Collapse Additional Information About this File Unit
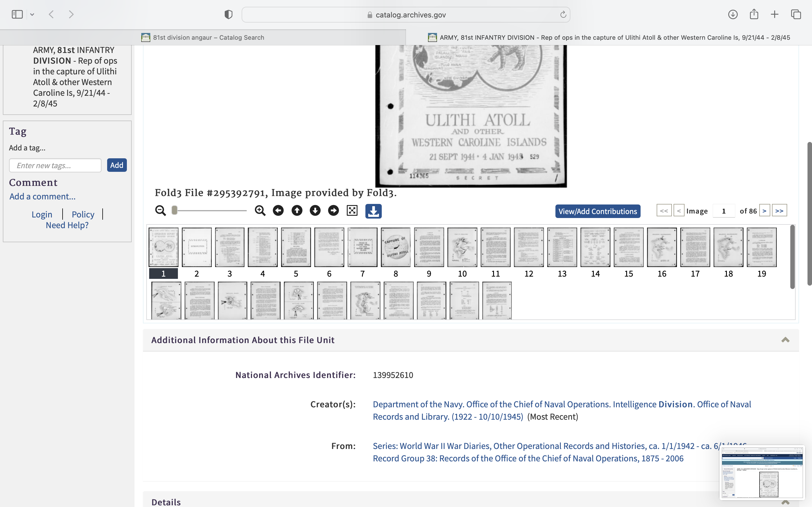The image size is (812, 507). point(785,340)
